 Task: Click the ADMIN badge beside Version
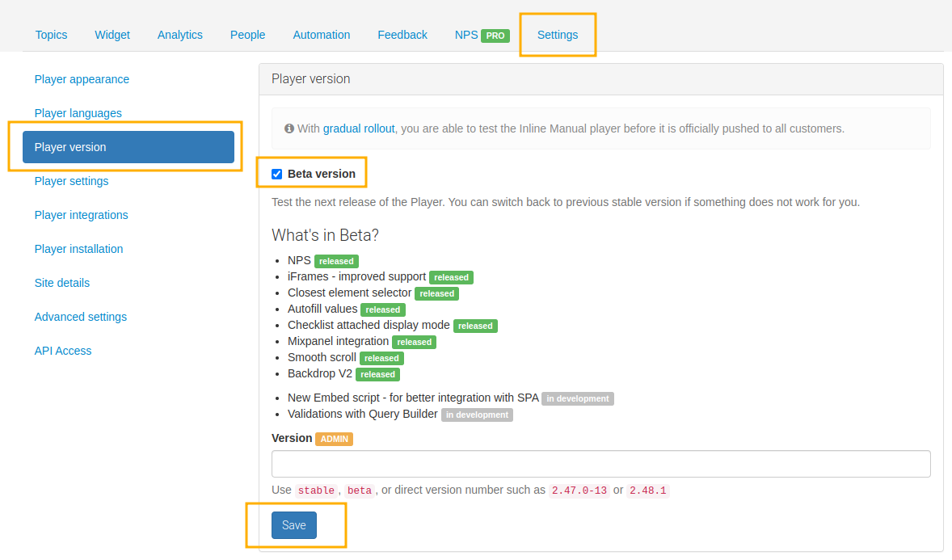point(334,439)
